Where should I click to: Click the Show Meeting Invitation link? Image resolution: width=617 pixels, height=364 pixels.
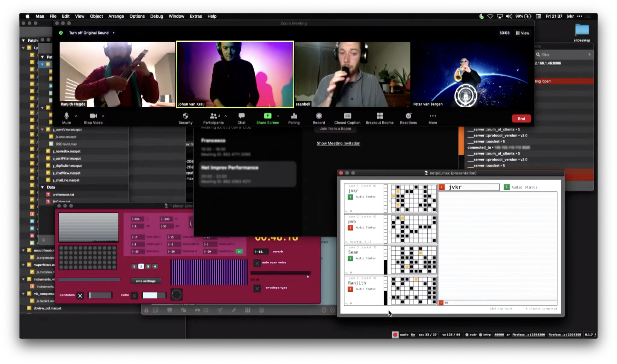[338, 143]
